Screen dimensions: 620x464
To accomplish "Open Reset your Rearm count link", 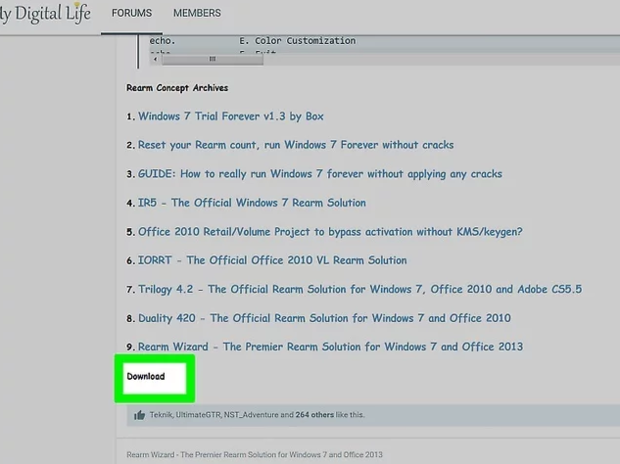I will coord(295,145).
